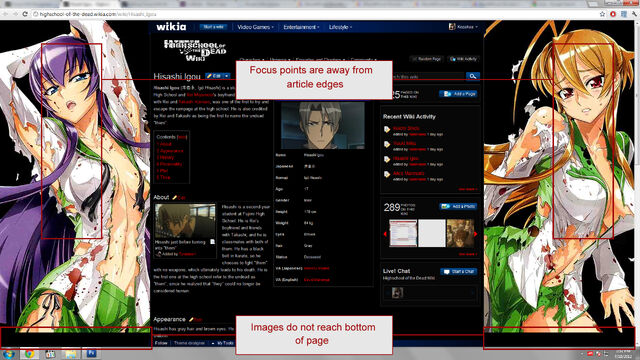Click the search magnifier button

click(473, 76)
